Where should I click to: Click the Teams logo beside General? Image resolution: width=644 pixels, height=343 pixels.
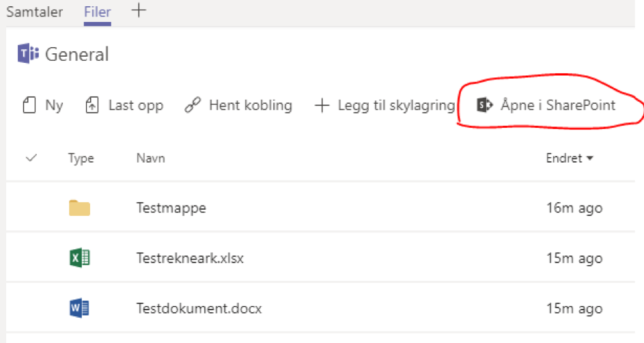[28, 54]
